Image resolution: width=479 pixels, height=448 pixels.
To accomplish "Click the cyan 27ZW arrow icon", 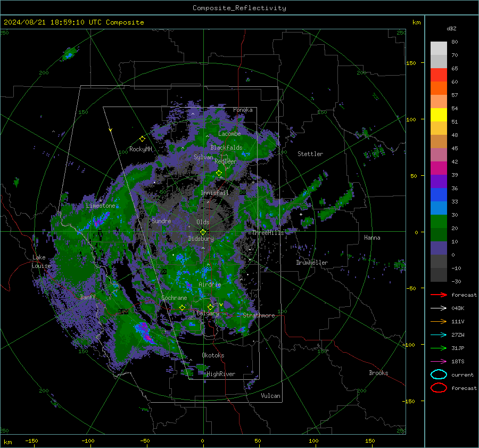I will (439, 335).
